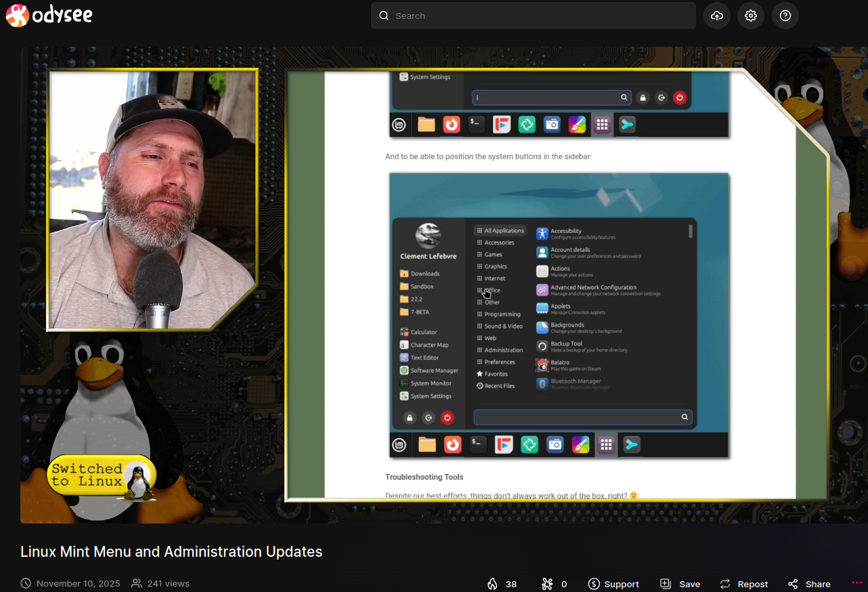Click Text Editor in the video's menu sidebar
The height and width of the screenshot is (592, 868).
pos(419,358)
